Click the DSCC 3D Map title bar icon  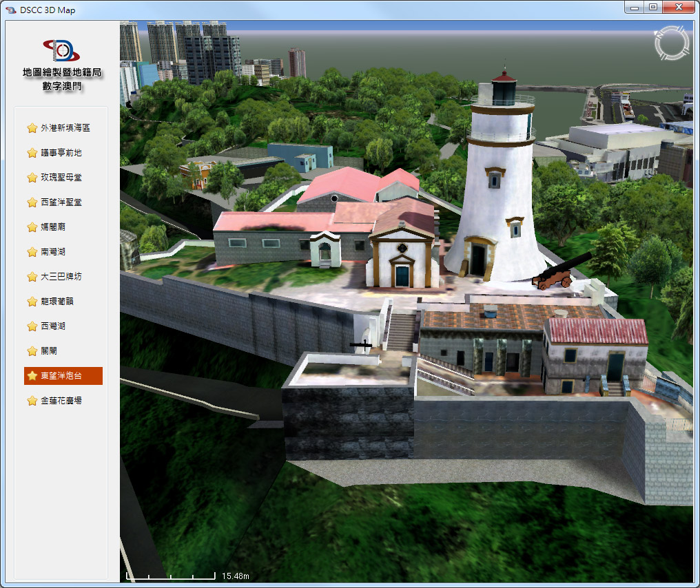point(10,10)
